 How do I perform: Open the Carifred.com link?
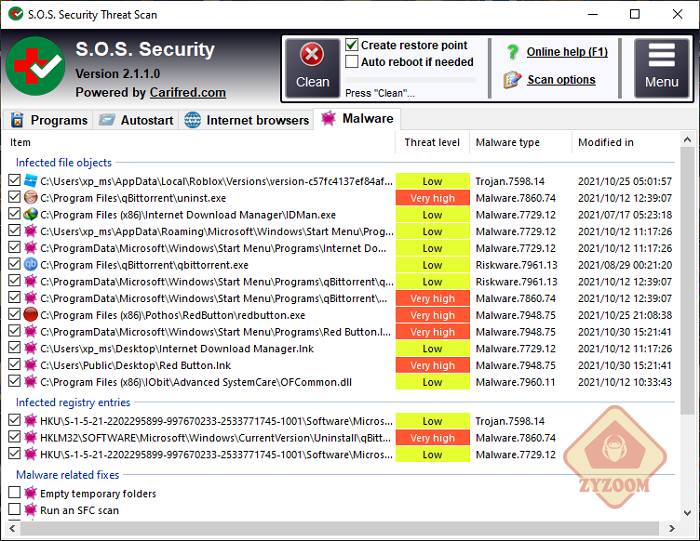click(188, 92)
